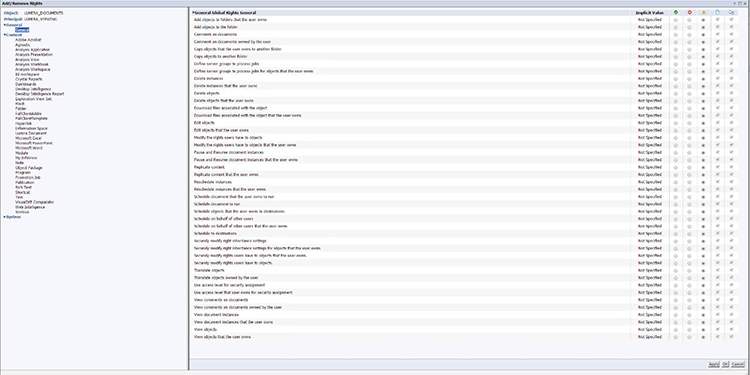Select Dashboards in the Content tree

(x=25, y=84)
